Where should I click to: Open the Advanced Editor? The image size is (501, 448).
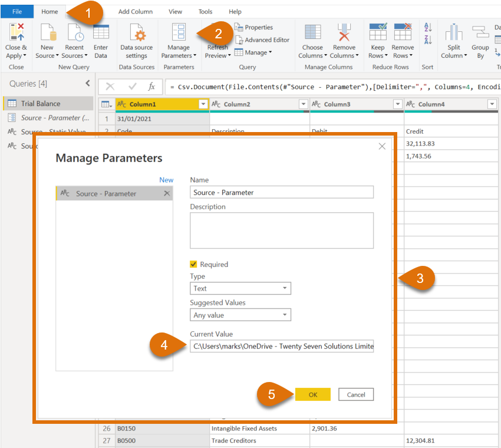coord(262,39)
